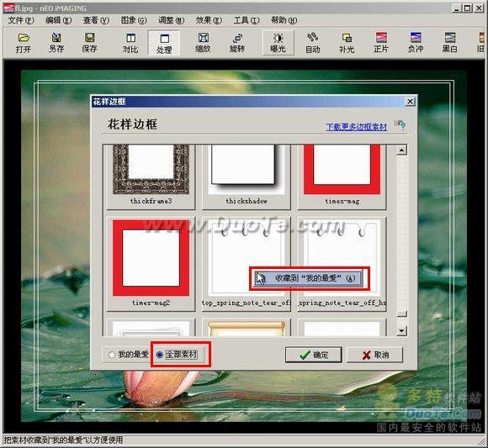Click the 取消 cancel button
The height and width of the screenshot is (448, 488).
click(x=375, y=355)
